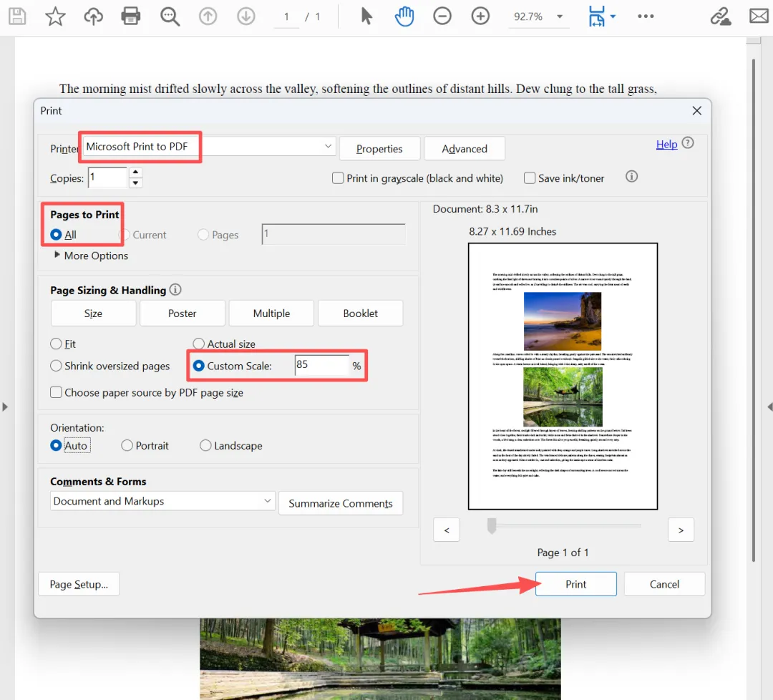Click the zoom out minus icon
Screen dimensions: 773x700
(442, 16)
